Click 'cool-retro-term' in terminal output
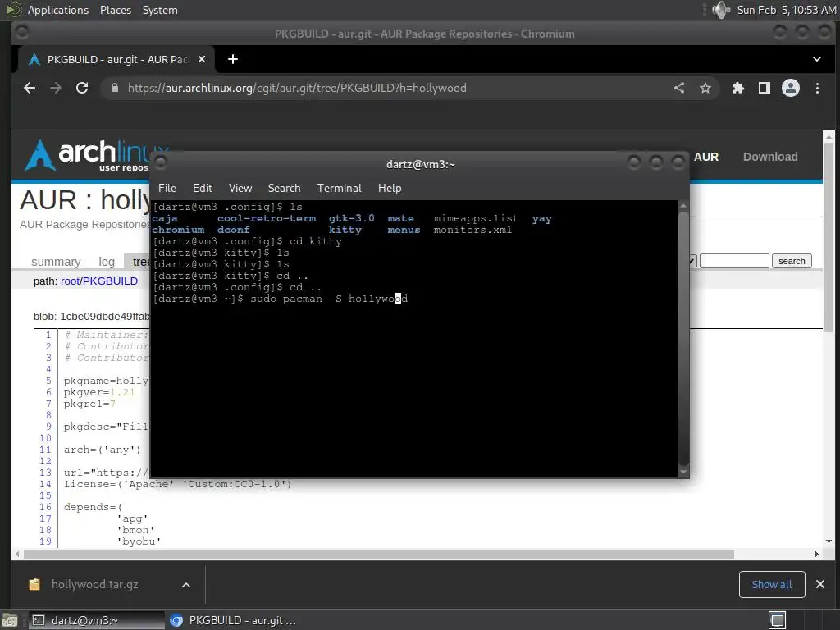840x630 pixels. coord(267,218)
